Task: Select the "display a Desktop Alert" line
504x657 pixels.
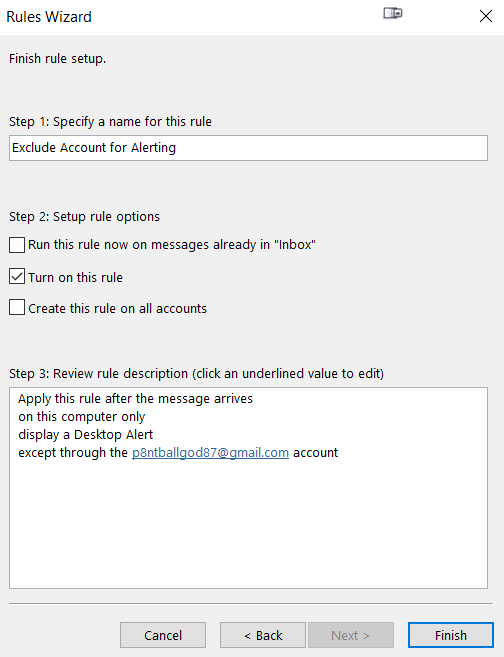Action: coord(85,435)
